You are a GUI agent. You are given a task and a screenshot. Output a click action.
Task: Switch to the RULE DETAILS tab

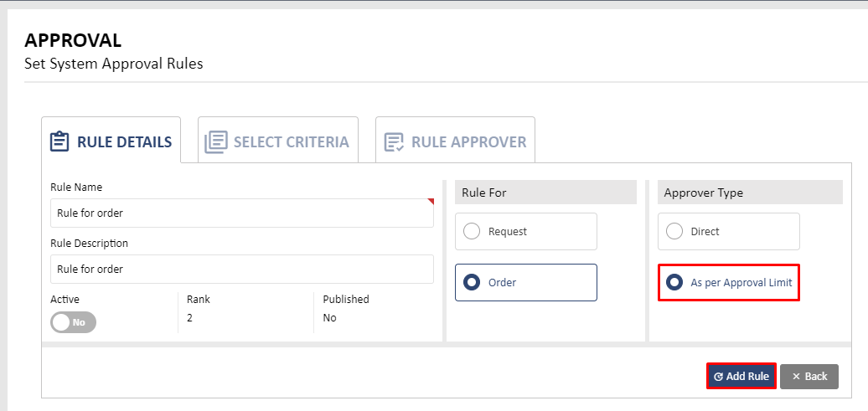(111, 140)
